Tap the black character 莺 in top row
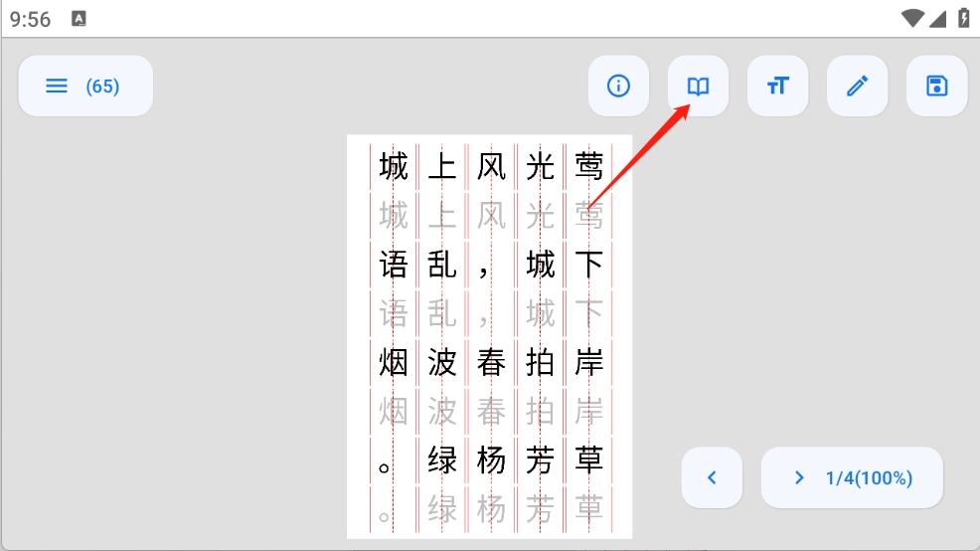 tap(589, 166)
